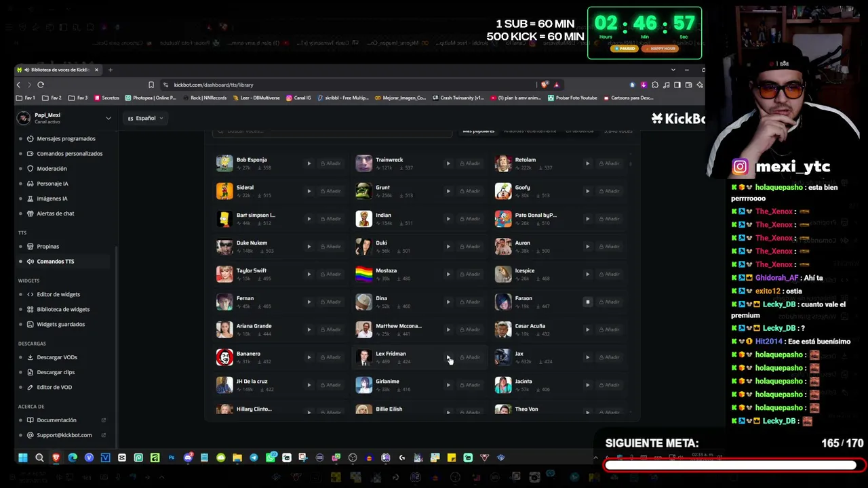Open the Mensajes programados clock icon
This screenshot has width=868, height=488.
coord(30,138)
